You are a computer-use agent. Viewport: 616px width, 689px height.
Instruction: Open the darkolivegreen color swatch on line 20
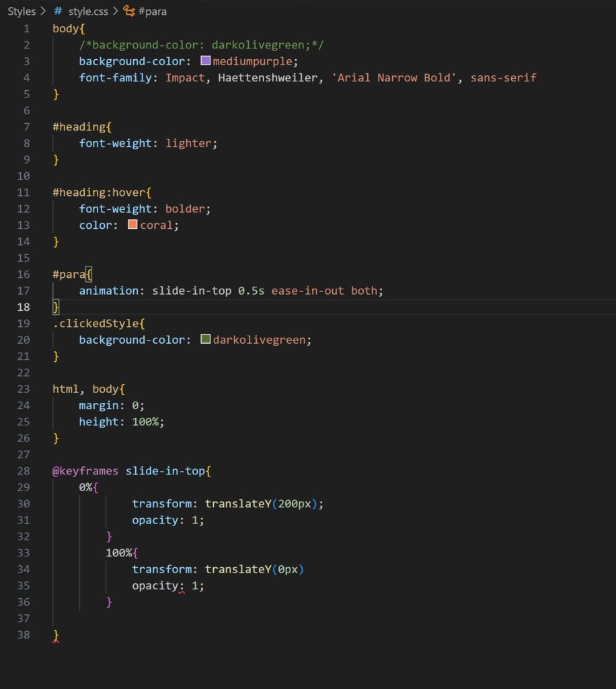point(206,339)
